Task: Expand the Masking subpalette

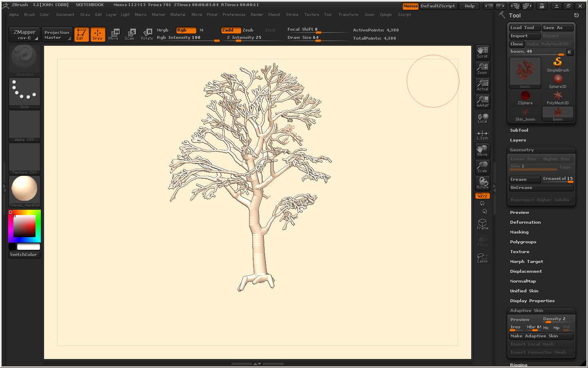Action: tap(519, 232)
